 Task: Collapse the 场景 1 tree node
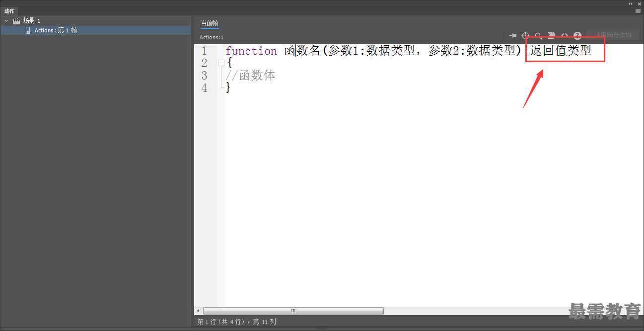[x=6, y=21]
